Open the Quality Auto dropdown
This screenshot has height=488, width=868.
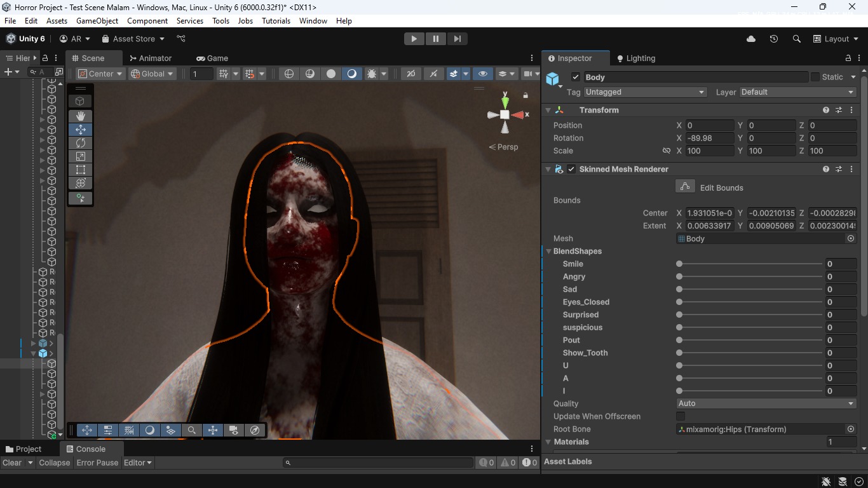(766, 403)
